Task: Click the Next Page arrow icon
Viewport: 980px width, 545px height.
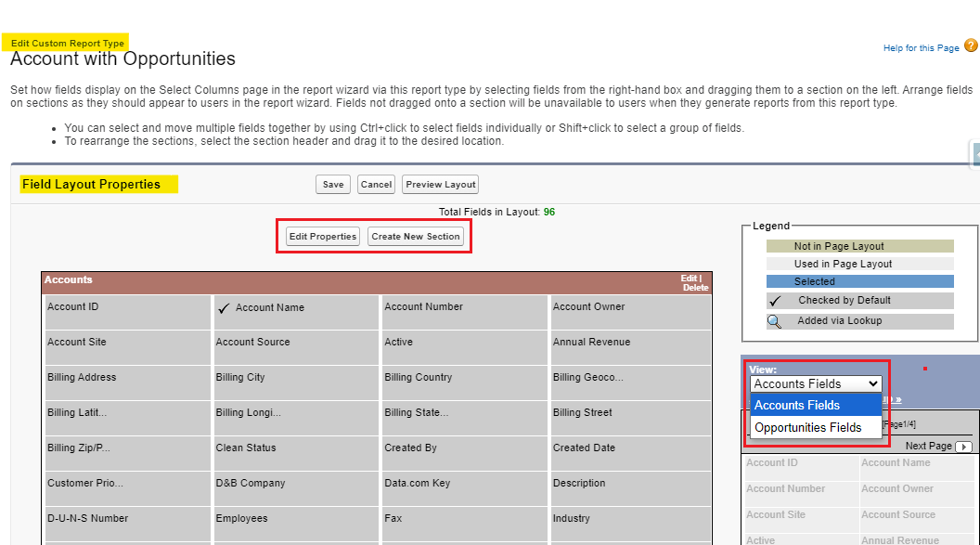Action: [x=963, y=447]
